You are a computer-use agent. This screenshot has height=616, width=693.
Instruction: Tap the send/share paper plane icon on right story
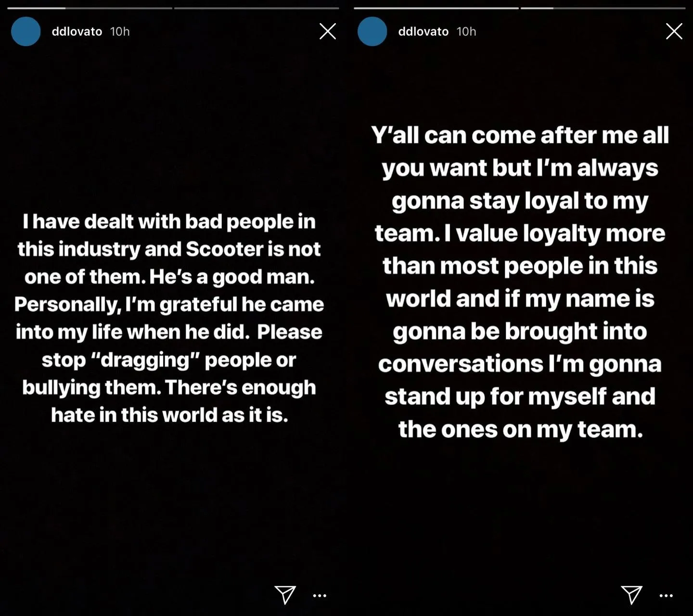(x=631, y=595)
